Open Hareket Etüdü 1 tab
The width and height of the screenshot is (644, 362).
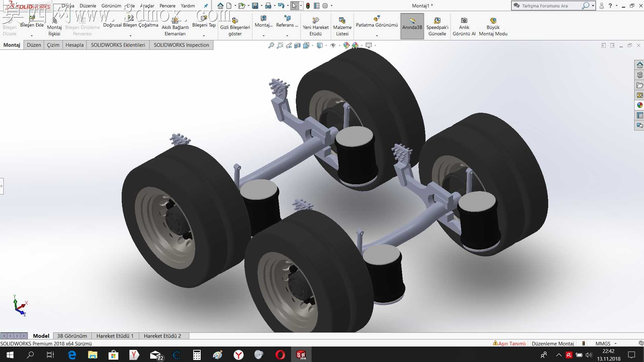point(115,336)
